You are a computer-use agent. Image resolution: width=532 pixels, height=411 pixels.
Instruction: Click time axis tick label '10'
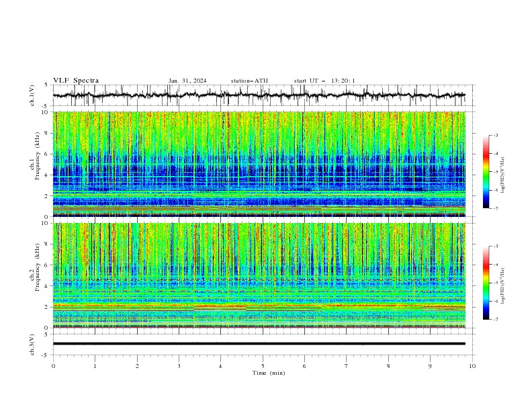coord(472,366)
